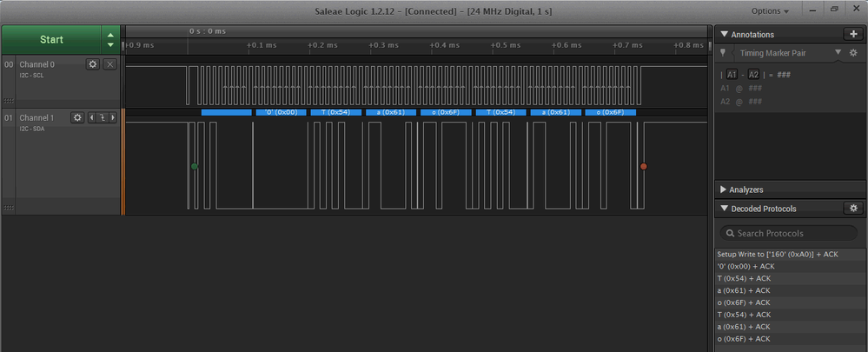Select "'0' (0x00) + ACK" protocol row
The height and width of the screenshot is (352, 868).
(x=791, y=266)
